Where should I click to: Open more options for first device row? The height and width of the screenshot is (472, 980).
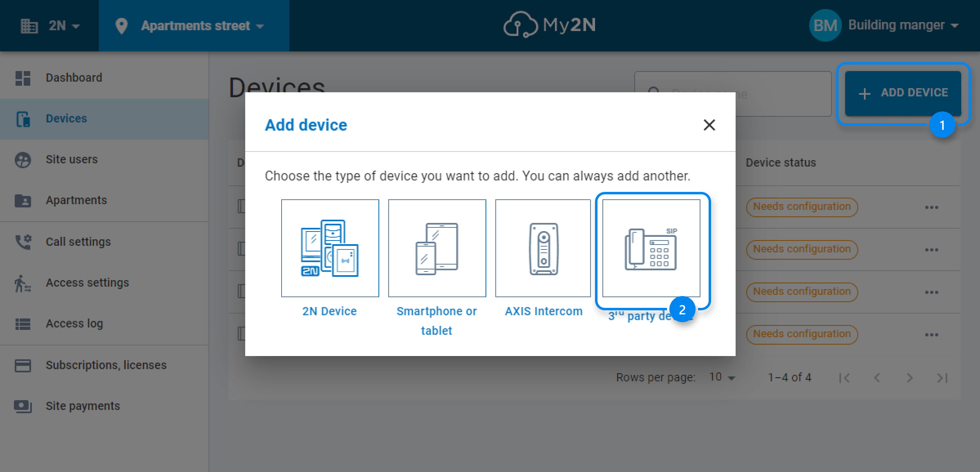coord(932,207)
